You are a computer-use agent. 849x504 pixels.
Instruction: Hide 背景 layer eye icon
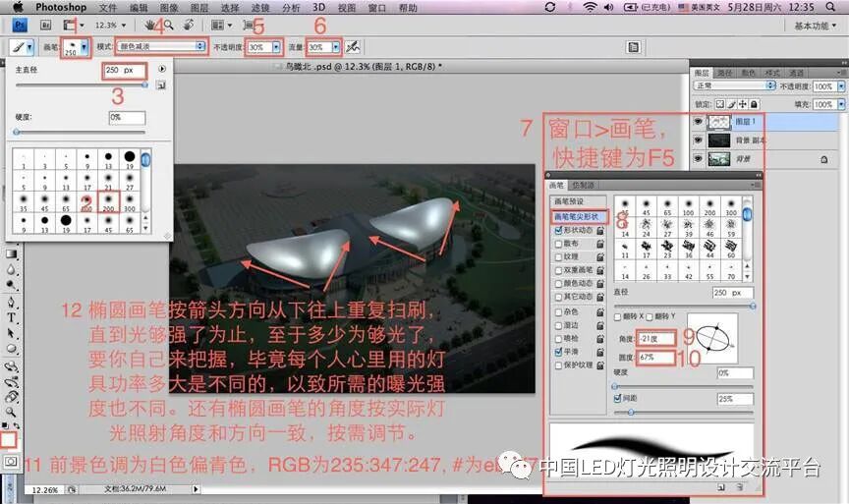[698, 158]
